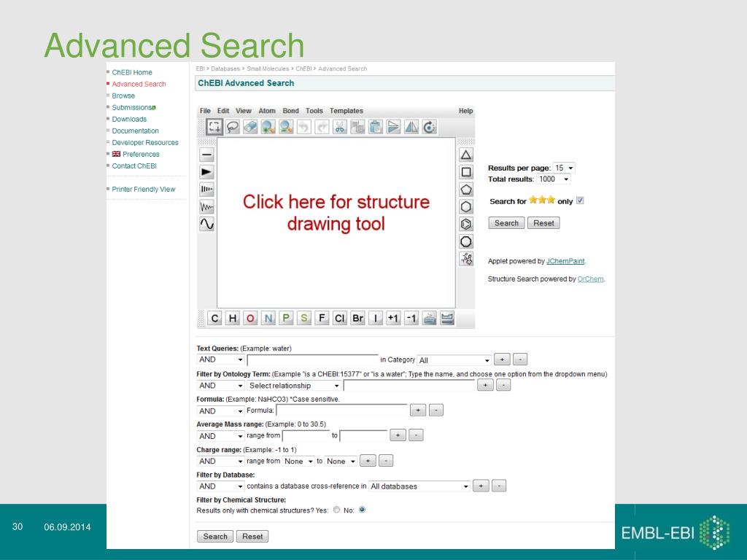Open the AND dropdown under Text Queries
Image resolution: width=747 pixels, height=560 pixels.
[x=220, y=359]
